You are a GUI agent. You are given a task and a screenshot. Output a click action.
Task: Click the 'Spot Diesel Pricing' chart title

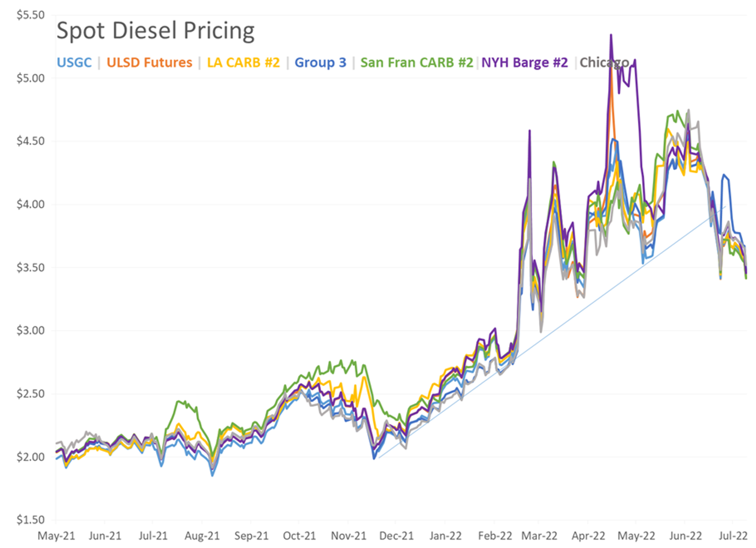pyautogui.click(x=156, y=31)
